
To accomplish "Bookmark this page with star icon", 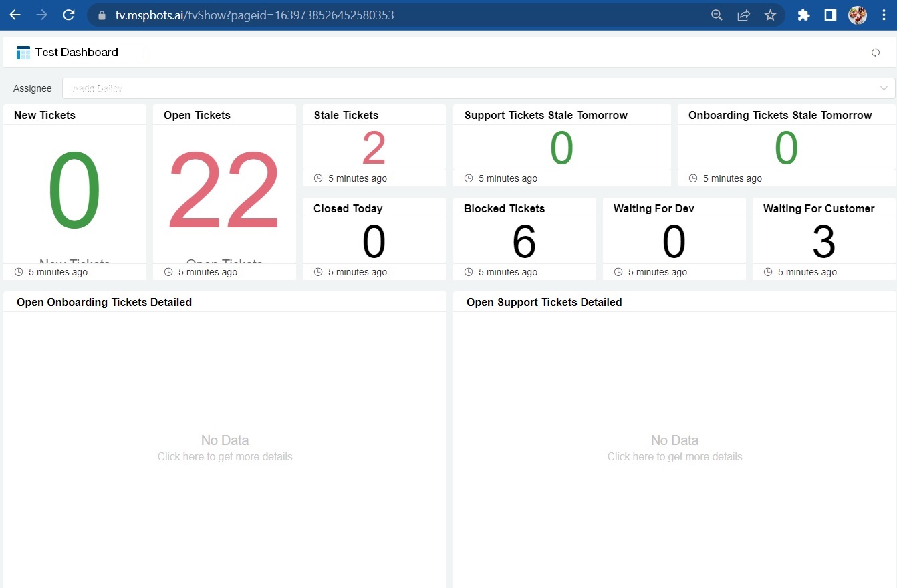I will 770,15.
